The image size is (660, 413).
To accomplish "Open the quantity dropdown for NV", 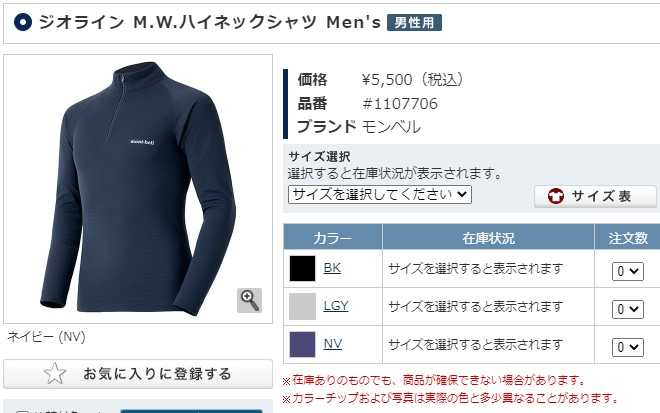I will pyautogui.click(x=628, y=347).
